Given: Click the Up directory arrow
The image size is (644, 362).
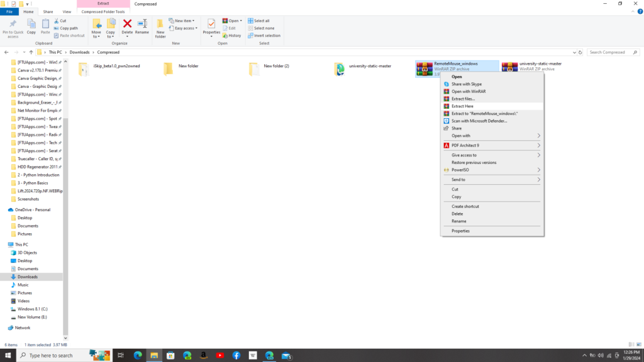Looking at the screenshot, I should [31, 52].
